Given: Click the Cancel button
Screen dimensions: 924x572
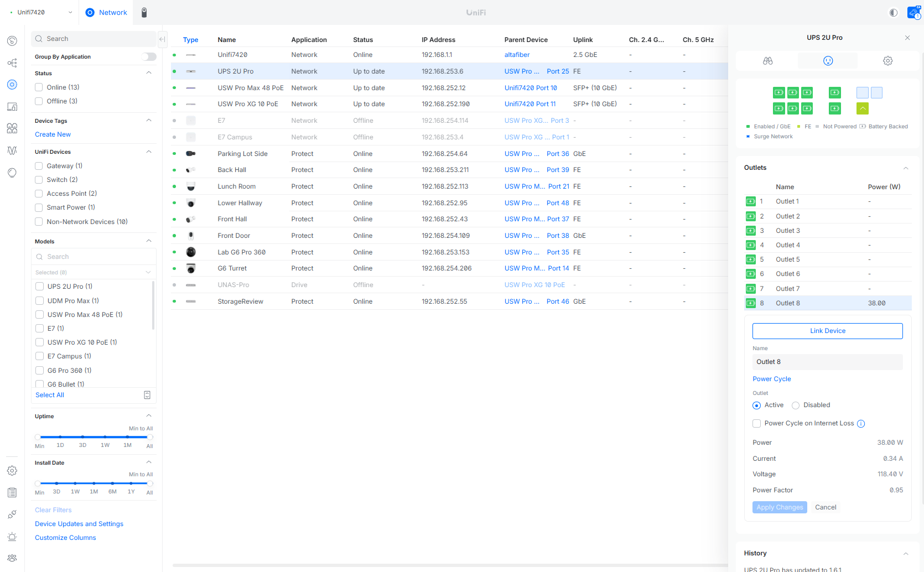Looking at the screenshot, I should coord(826,507).
